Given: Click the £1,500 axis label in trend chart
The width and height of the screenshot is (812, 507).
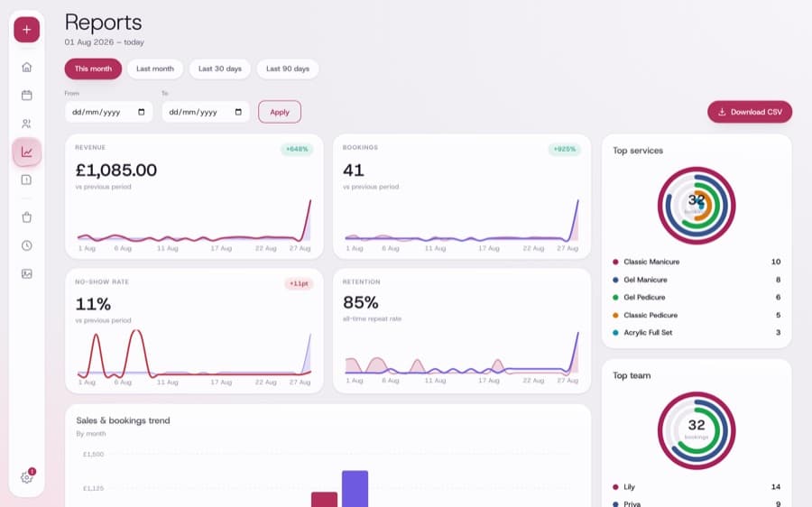Looking at the screenshot, I should [93, 454].
